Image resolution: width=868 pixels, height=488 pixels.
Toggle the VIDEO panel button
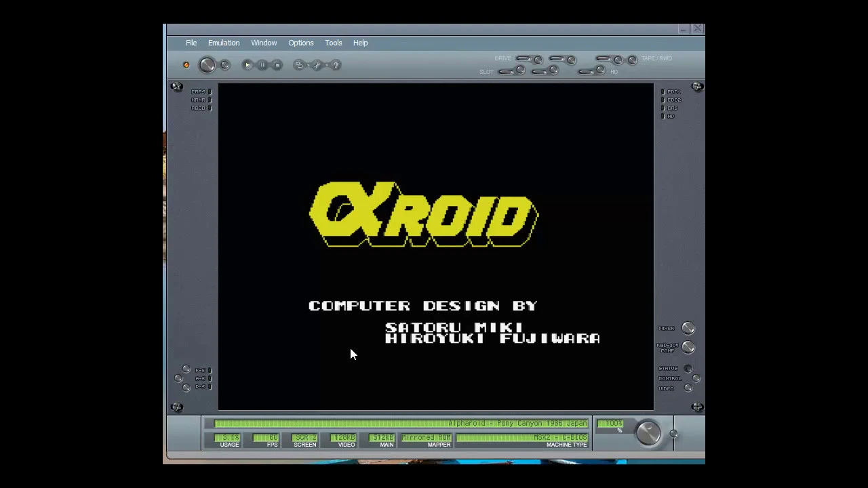(x=688, y=388)
